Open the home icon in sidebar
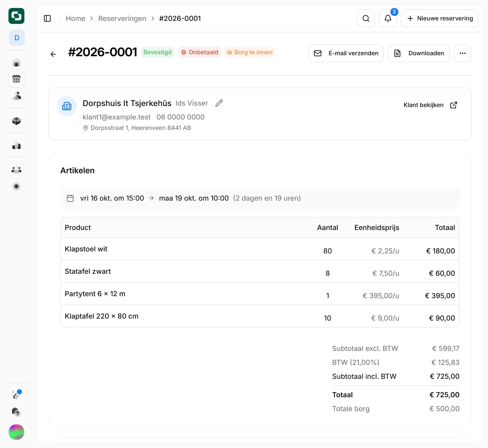Image resolution: width=488 pixels, height=448 pixels. click(x=16, y=63)
